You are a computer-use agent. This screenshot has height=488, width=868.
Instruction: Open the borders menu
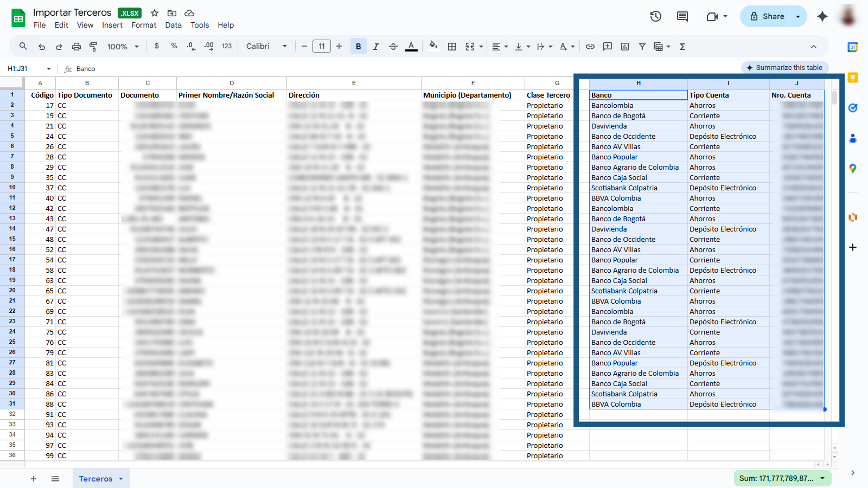coord(452,47)
